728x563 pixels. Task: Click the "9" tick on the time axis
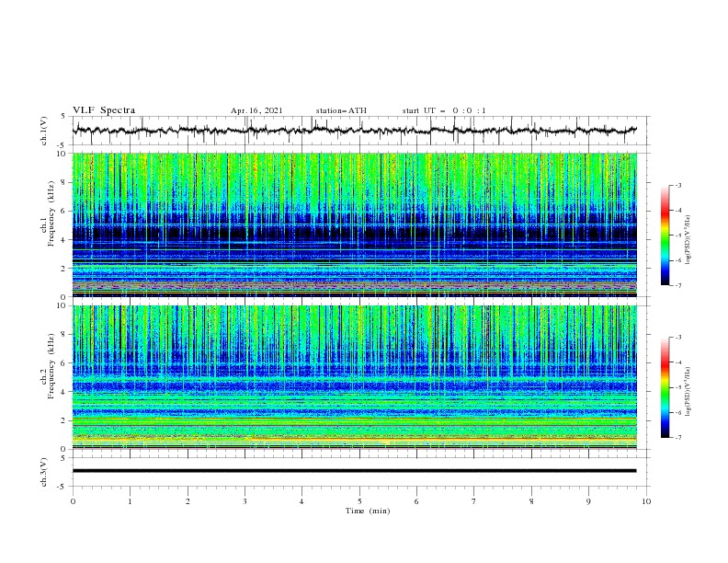pos(588,501)
